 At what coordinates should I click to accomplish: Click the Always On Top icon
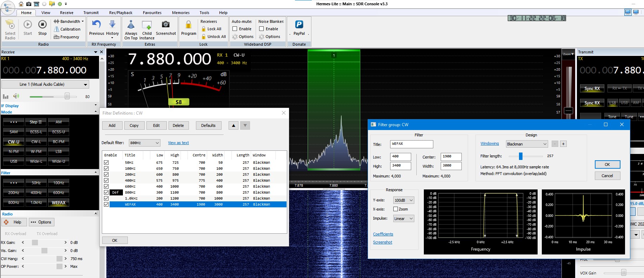[131, 25]
